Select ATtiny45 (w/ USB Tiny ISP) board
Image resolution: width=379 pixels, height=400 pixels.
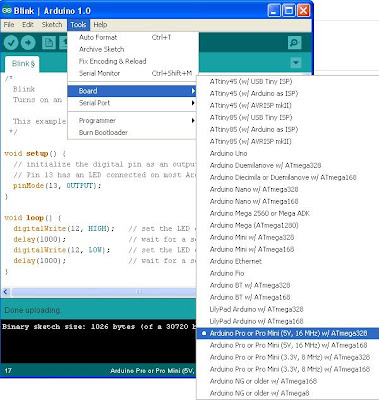288,82
